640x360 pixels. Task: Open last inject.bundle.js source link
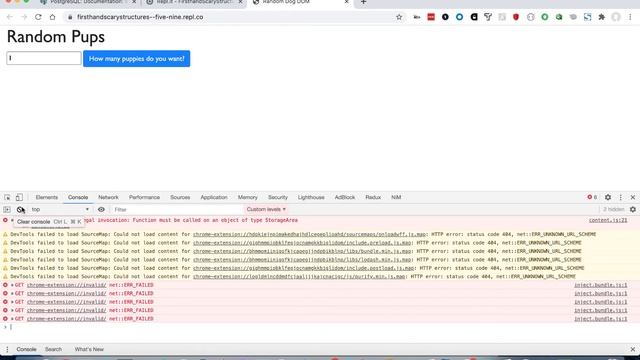600,319
